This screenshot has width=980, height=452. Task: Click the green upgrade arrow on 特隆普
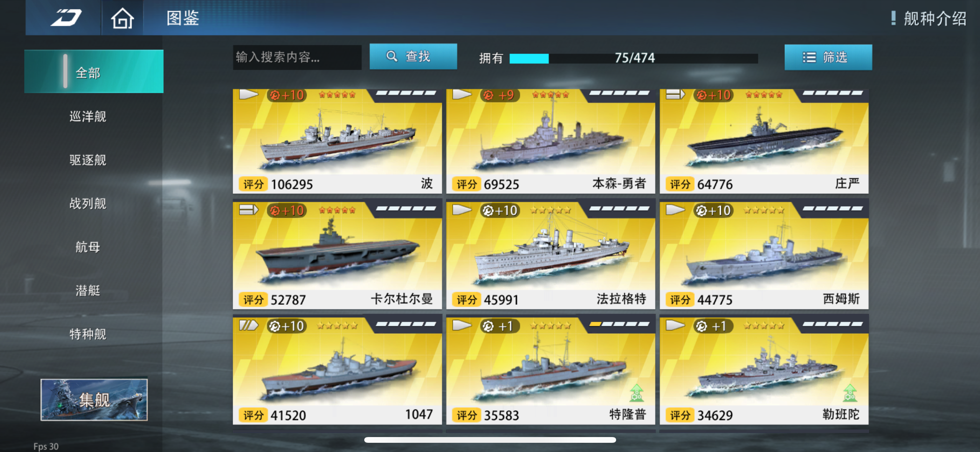coord(636,392)
